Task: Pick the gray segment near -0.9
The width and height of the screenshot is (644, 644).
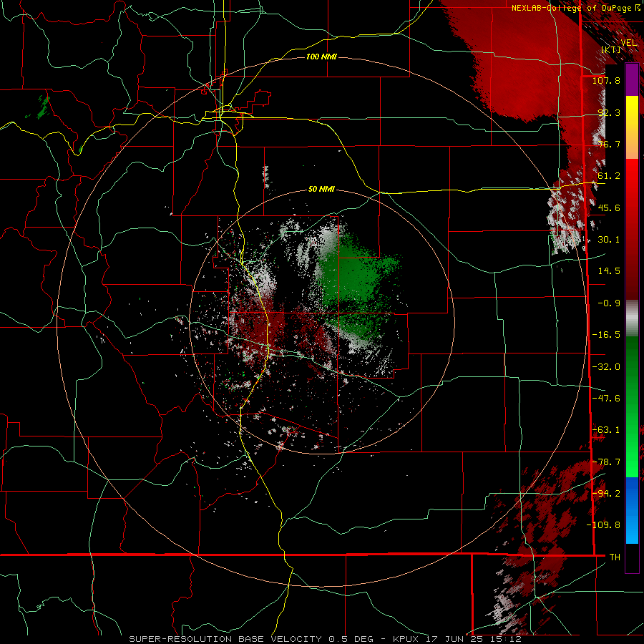Action: (x=632, y=318)
